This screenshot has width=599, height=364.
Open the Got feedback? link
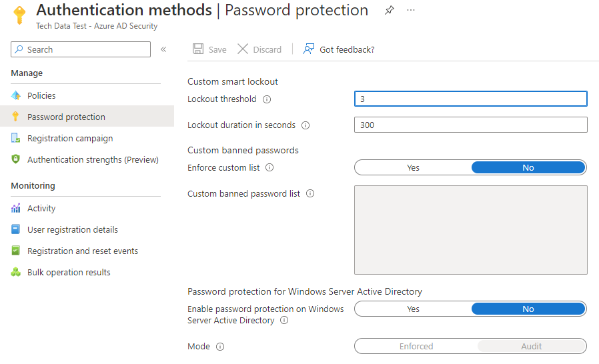(x=339, y=49)
